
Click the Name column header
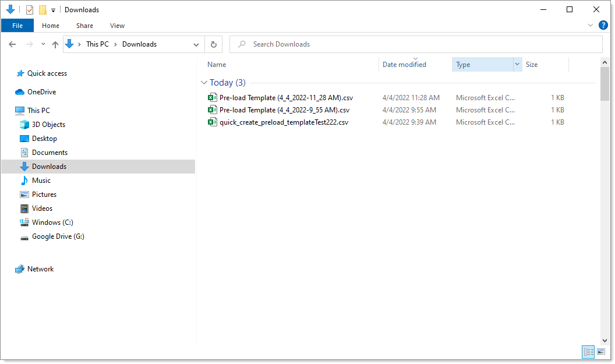click(x=217, y=65)
